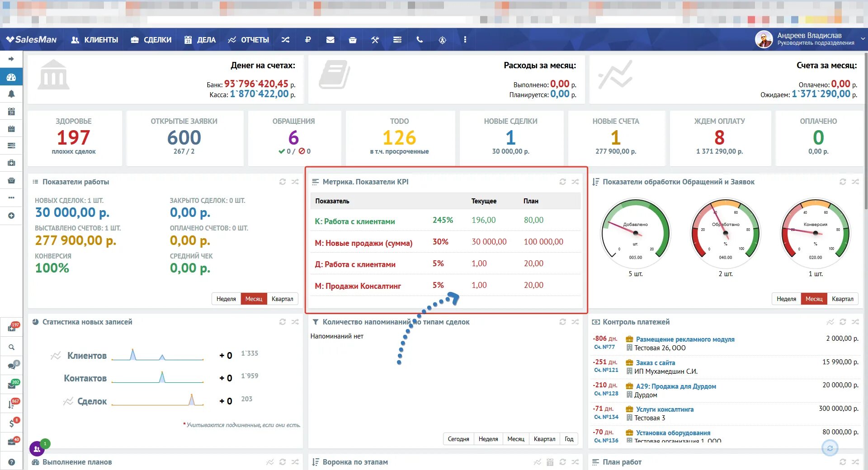Open the person-in-circle icon in top bar
The image size is (868, 470).
pyautogui.click(x=442, y=40)
